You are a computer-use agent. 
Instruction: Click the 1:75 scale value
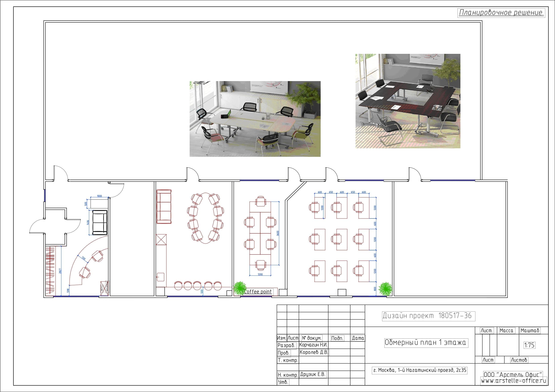(x=529, y=345)
